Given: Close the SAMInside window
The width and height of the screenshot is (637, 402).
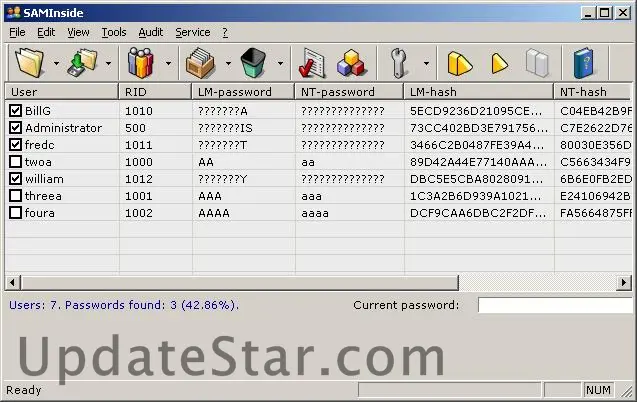Looking at the screenshot, I should click(623, 13).
